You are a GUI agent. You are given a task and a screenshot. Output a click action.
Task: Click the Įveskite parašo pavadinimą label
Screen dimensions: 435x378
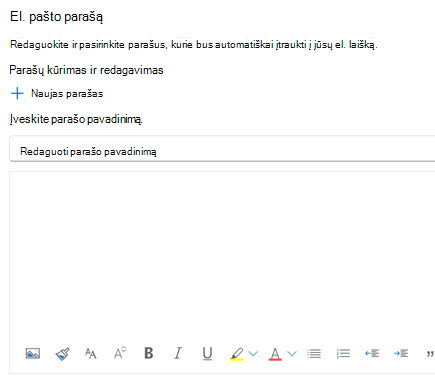[76, 119]
